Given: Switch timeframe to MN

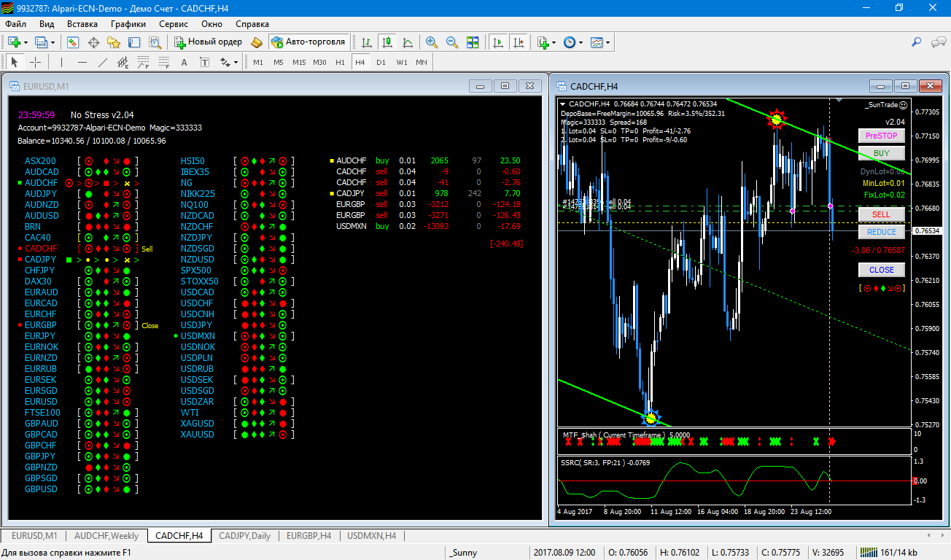Looking at the screenshot, I should (422, 62).
